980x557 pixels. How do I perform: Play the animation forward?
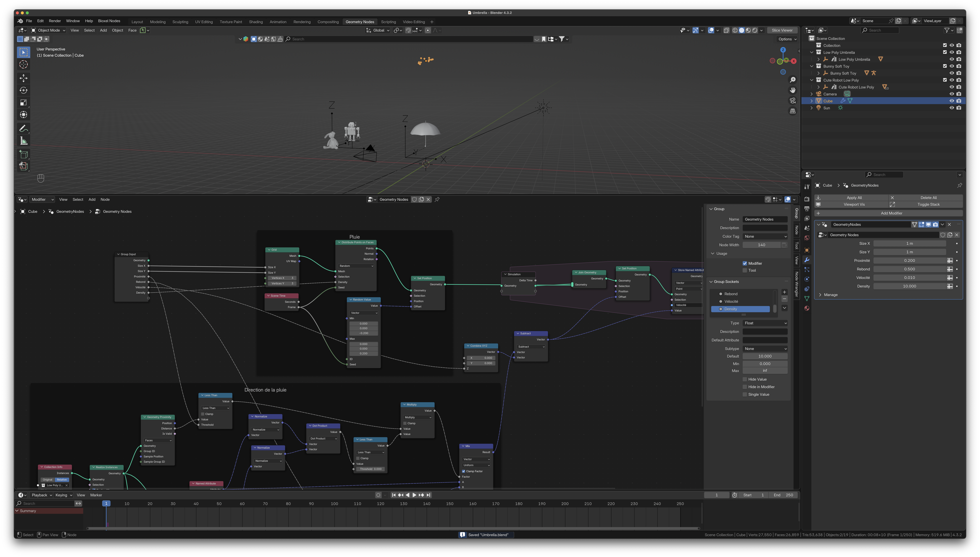(414, 495)
